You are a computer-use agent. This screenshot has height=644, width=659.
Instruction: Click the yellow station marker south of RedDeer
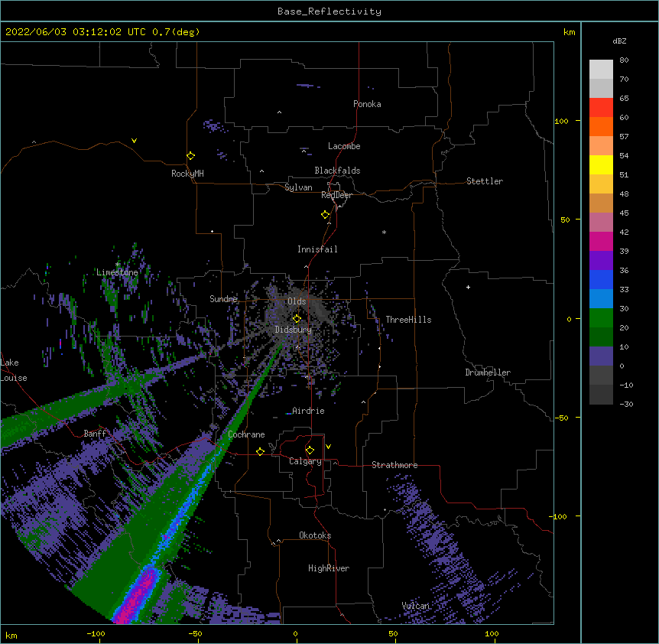[x=325, y=215]
